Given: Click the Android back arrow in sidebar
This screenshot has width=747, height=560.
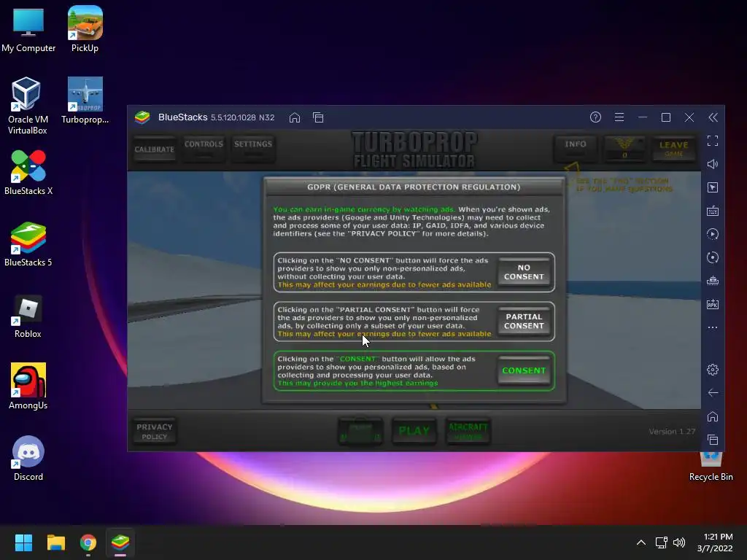Looking at the screenshot, I should (713, 393).
